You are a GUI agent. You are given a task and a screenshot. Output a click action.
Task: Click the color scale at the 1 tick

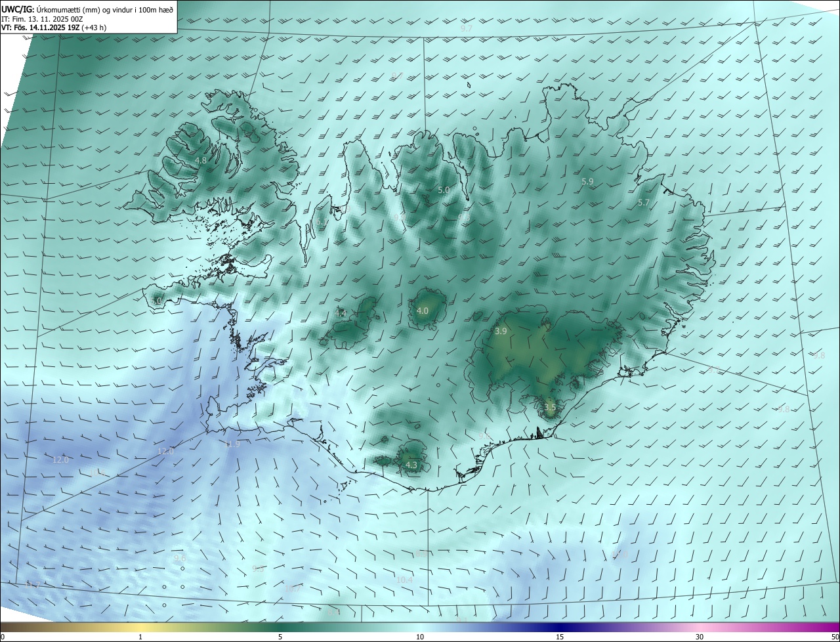[x=140, y=637]
